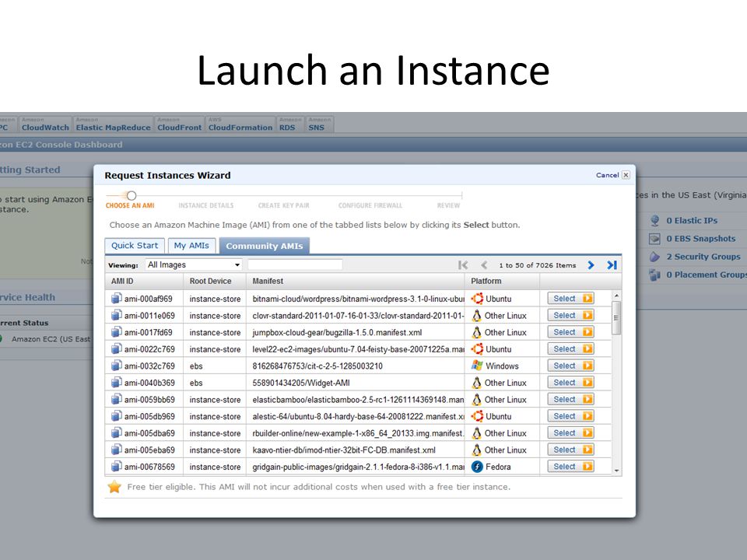Open the SNS console tab
This screenshot has height=560, width=747.
point(319,124)
